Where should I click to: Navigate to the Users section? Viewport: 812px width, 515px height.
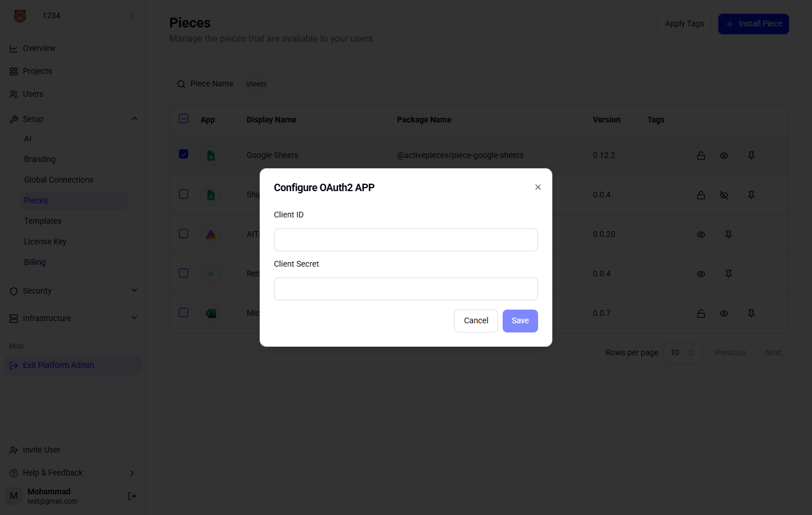[33, 94]
